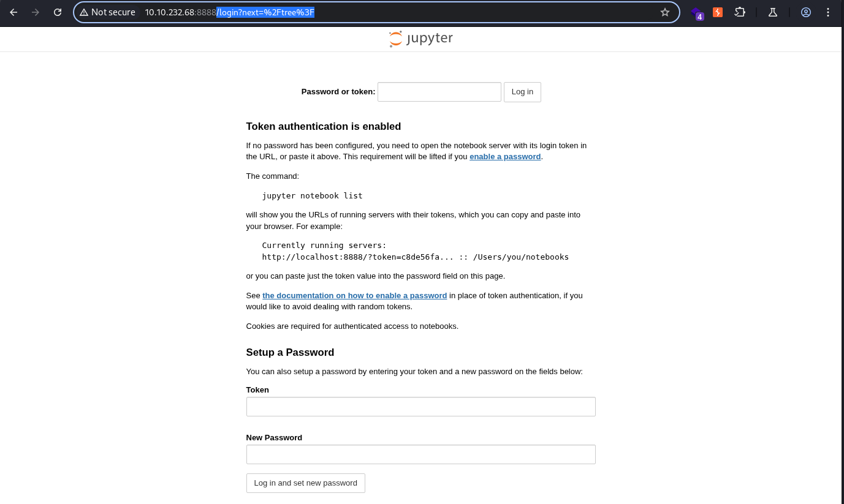Click the 'Currently running servers:' text

point(324,246)
